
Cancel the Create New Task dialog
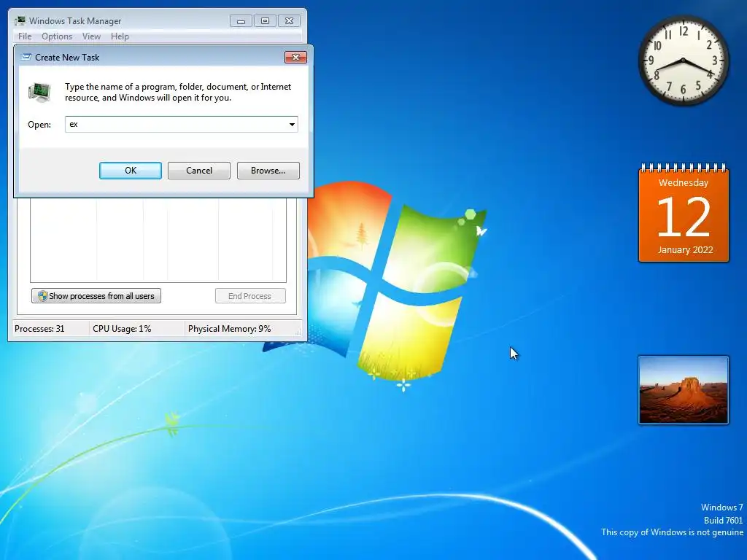coord(199,171)
